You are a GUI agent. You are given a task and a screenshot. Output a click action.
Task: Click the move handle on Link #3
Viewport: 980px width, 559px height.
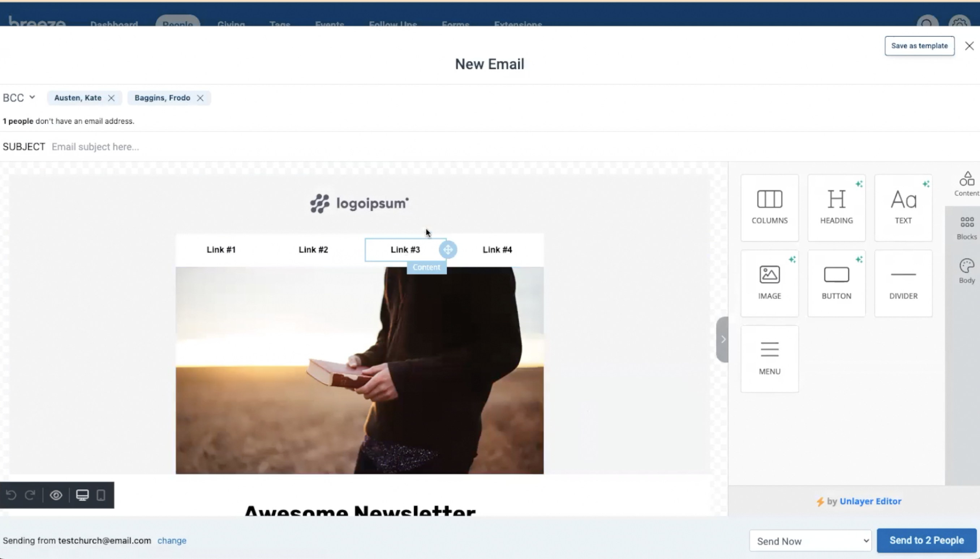(448, 249)
